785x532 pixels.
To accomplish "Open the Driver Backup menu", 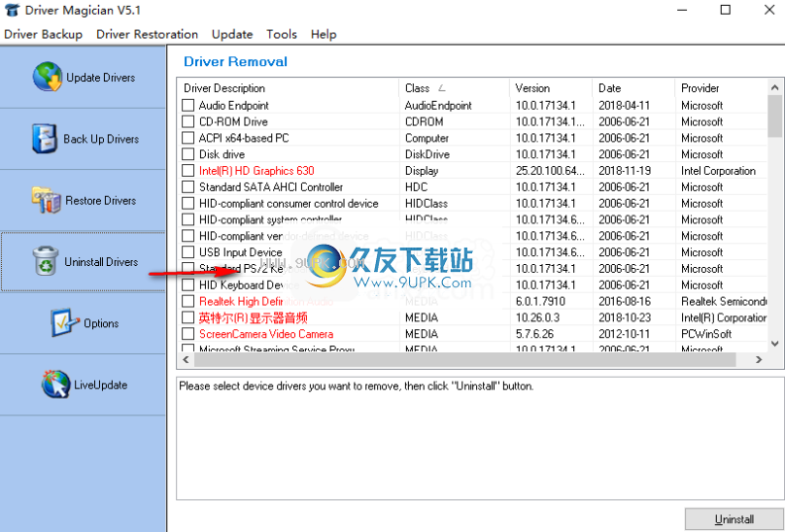I will (x=43, y=34).
